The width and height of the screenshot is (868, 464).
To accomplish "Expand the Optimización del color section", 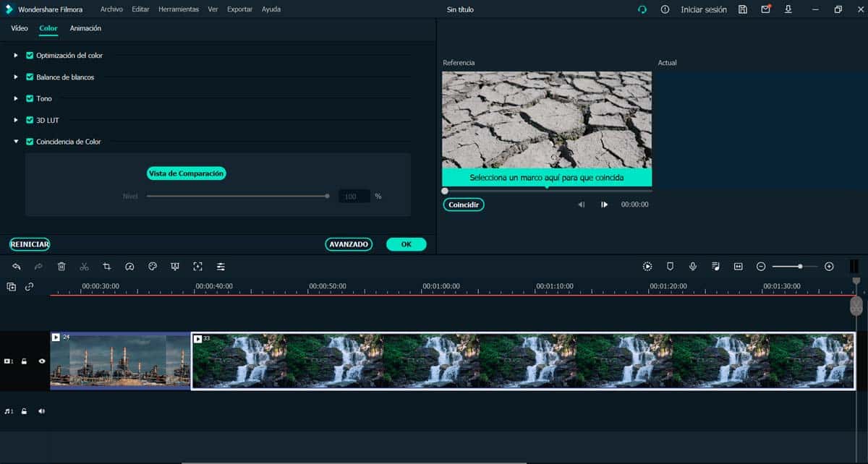I will [16, 55].
